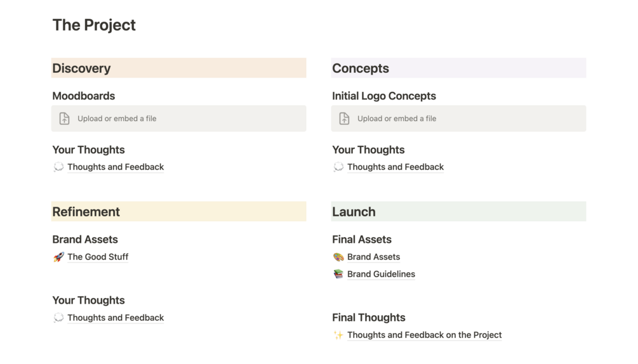Open Thoughts and Feedback page under Concepts
This screenshot has height=364, width=638.
[x=395, y=167]
